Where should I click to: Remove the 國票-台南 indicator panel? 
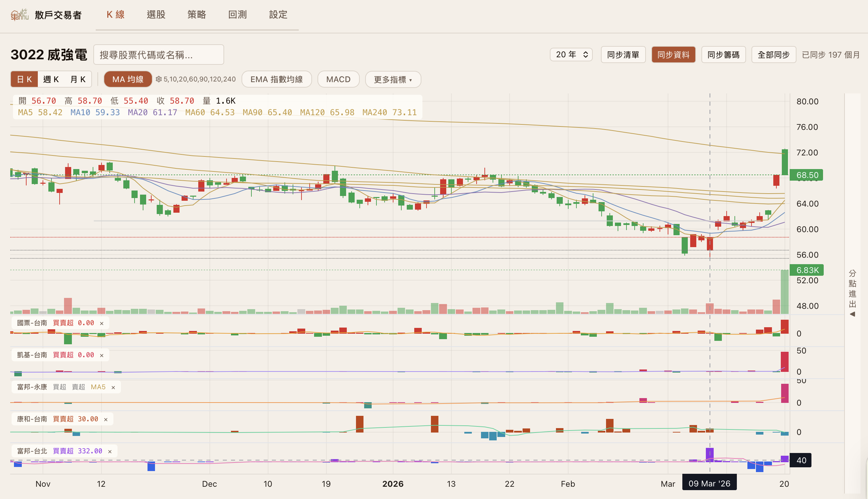(102, 323)
